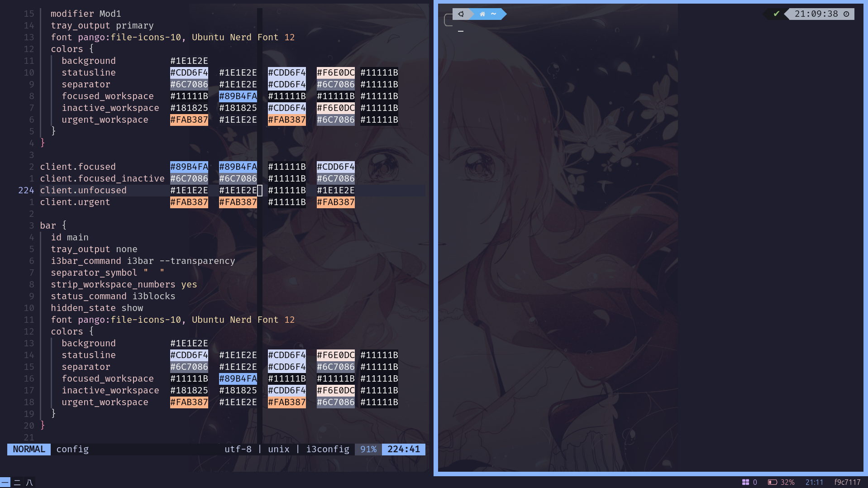
Task: Click the terminal cursor below the prompt
Action: 461,31
